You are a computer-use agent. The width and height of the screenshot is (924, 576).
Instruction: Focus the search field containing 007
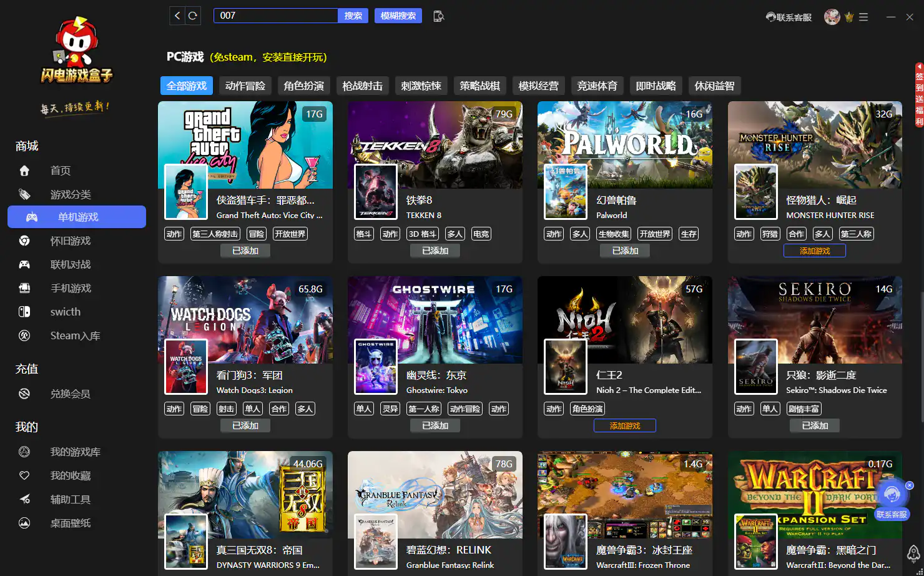tap(276, 16)
